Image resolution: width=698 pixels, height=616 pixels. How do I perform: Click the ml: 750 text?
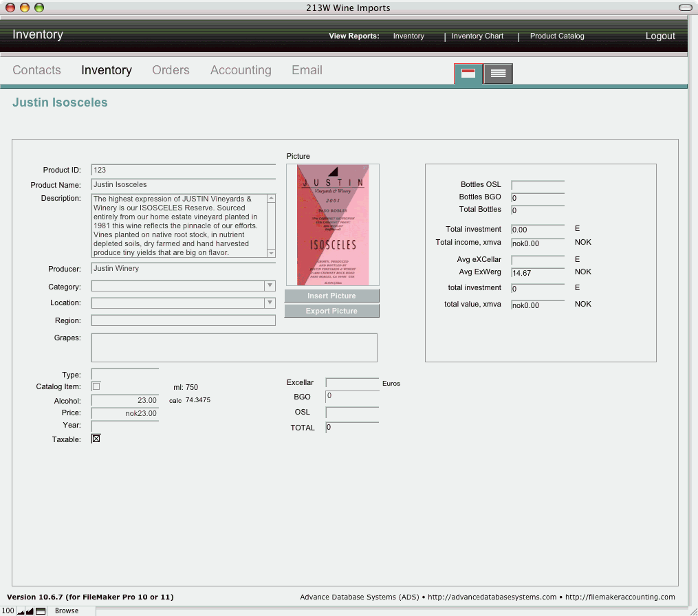pyautogui.click(x=186, y=387)
